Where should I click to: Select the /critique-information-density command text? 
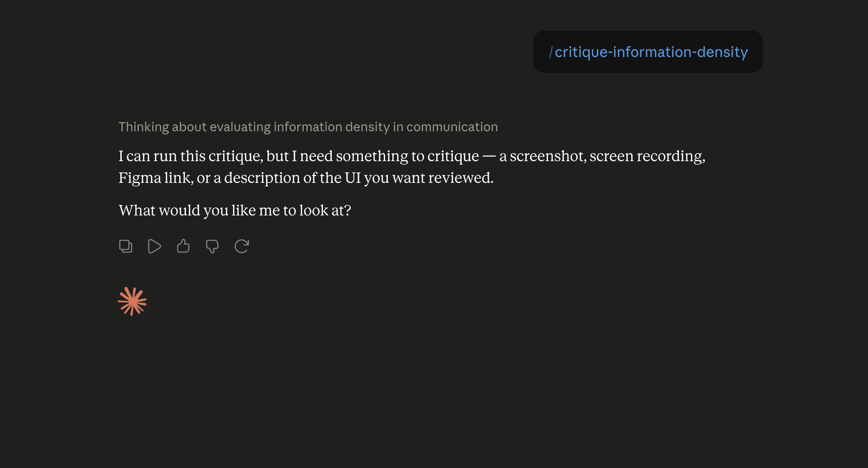point(648,52)
